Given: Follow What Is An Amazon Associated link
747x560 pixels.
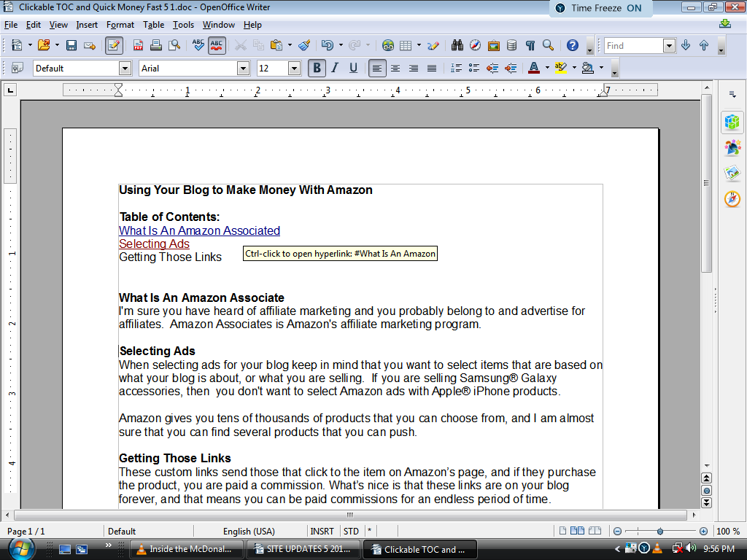Looking at the screenshot, I should pos(200,231).
